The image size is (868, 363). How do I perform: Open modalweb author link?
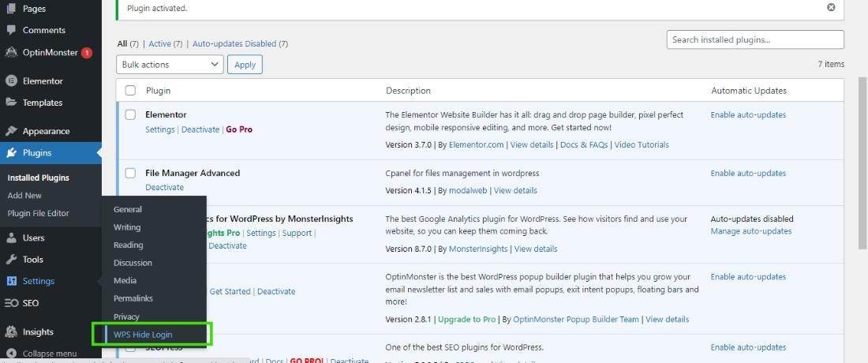[x=468, y=190]
